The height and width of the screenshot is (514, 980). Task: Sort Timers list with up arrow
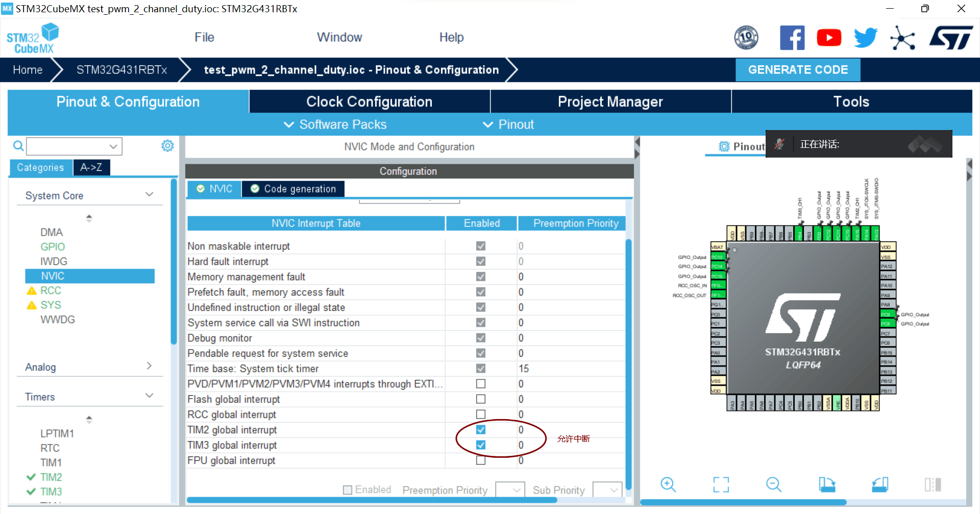(89, 418)
